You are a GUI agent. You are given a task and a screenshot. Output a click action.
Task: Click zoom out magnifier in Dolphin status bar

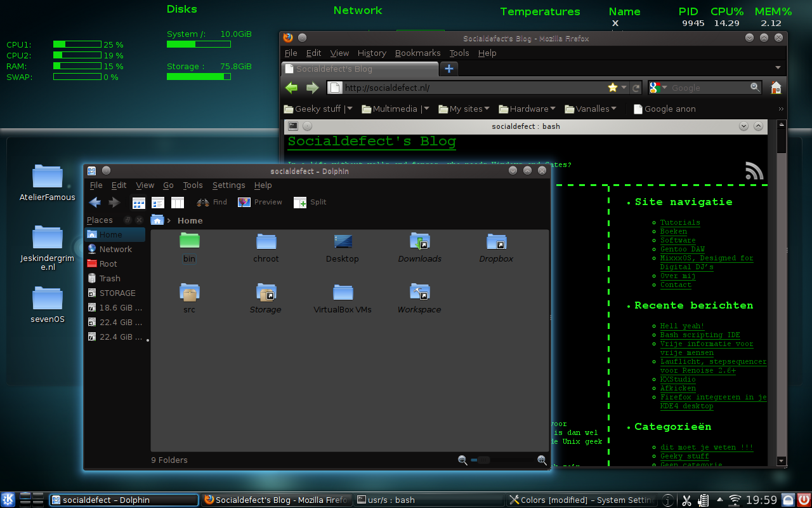tap(462, 460)
